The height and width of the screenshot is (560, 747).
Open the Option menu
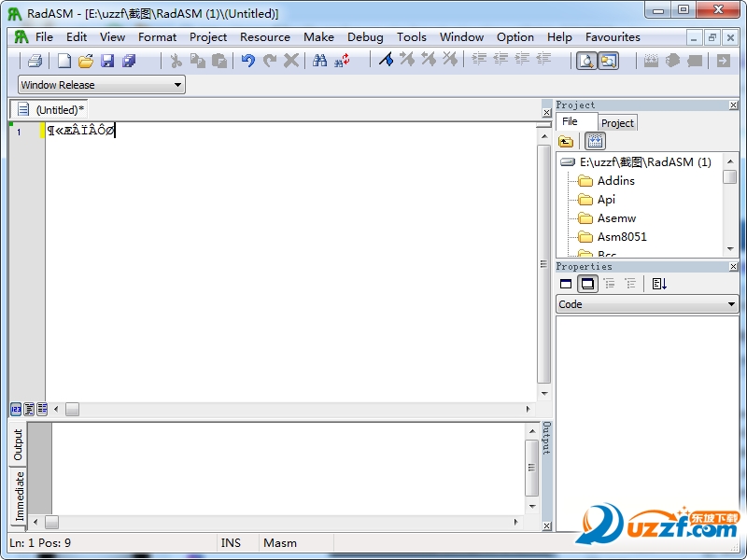[515, 37]
